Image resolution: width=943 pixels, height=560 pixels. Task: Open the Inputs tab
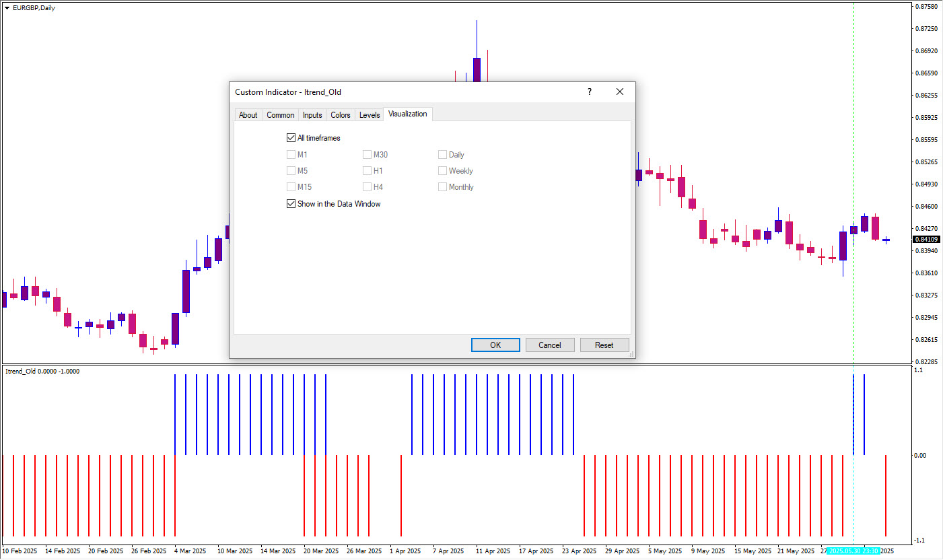(x=312, y=115)
